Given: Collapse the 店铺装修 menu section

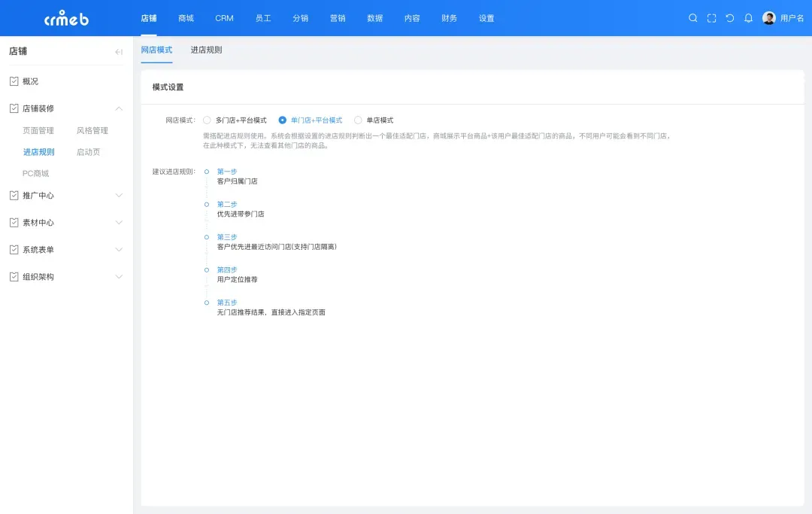Looking at the screenshot, I should (x=119, y=108).
